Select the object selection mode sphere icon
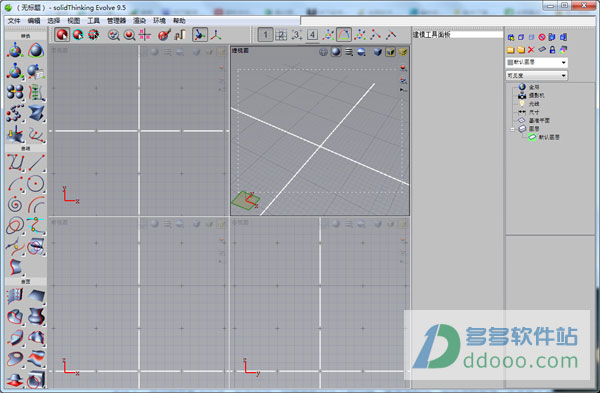600x393 pixels. tap(62, 34)
